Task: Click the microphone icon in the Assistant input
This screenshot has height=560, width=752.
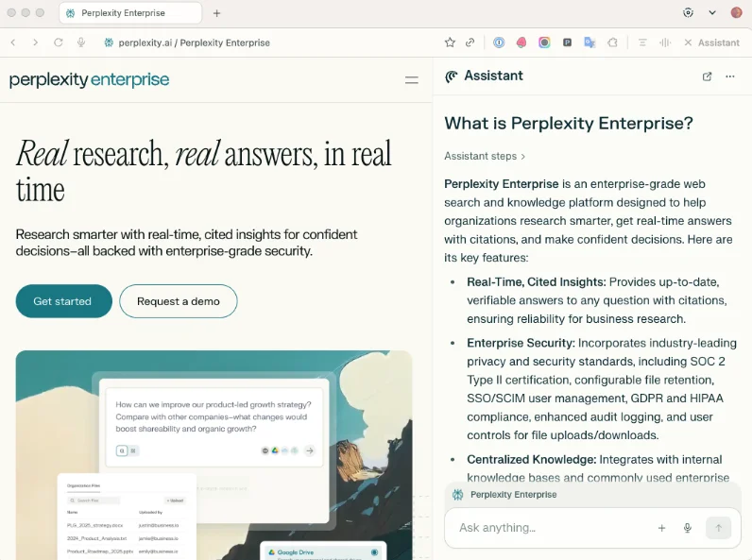Action: click(x=687, y=528)
